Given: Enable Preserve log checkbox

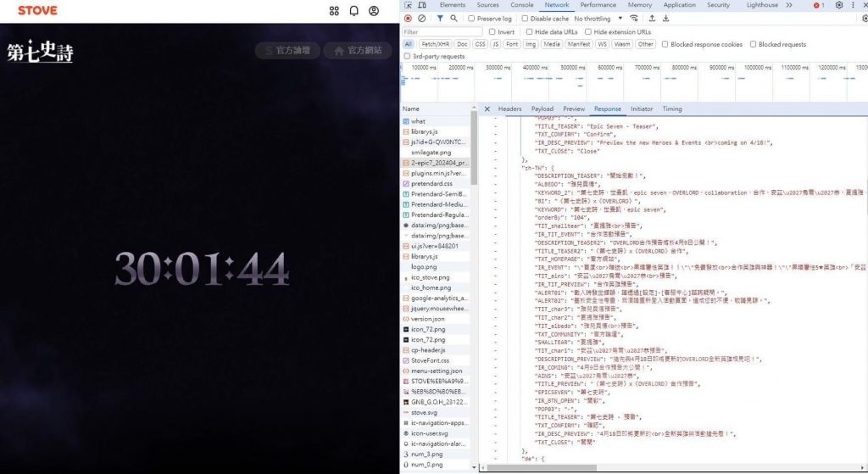Looking at the screenshot, I should coord(472,18).
